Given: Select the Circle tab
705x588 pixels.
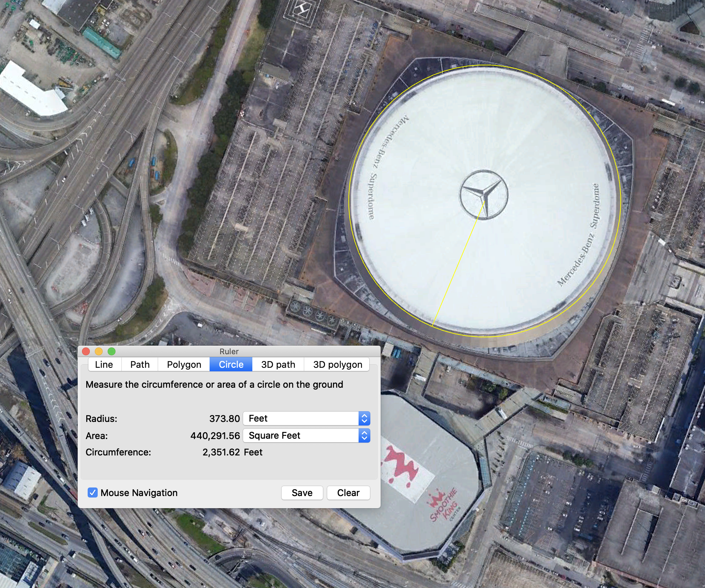Looking at the screenshot, I should (x=231, y=365).
